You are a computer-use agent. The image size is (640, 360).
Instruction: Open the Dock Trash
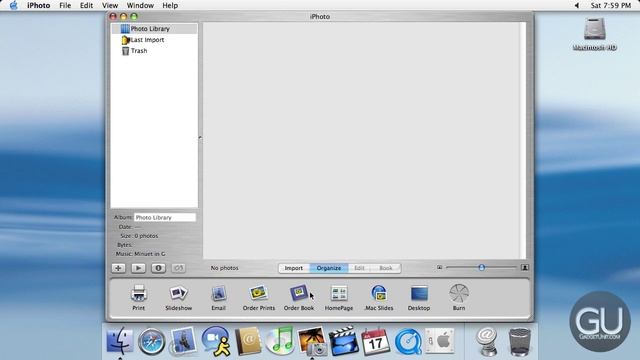coord(520,342)
